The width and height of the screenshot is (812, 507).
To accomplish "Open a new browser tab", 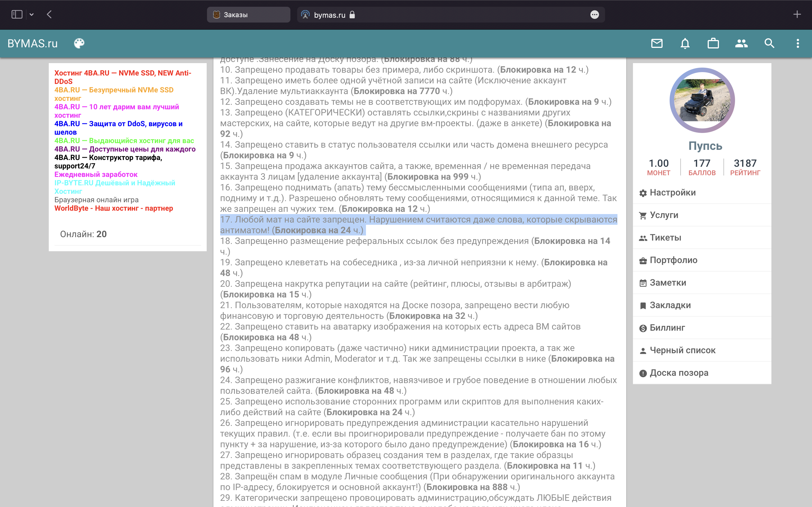I will coord(797,14).
